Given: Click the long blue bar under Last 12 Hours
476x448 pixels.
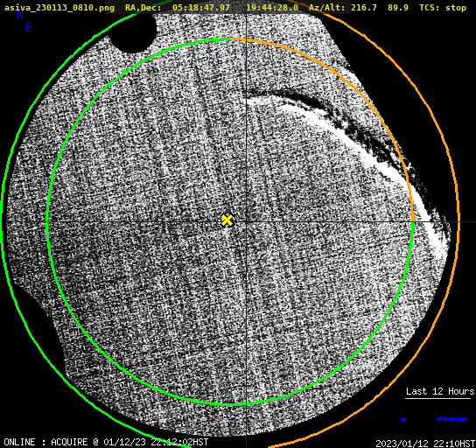Looking at the screenshot, I should tap(451, 419).
